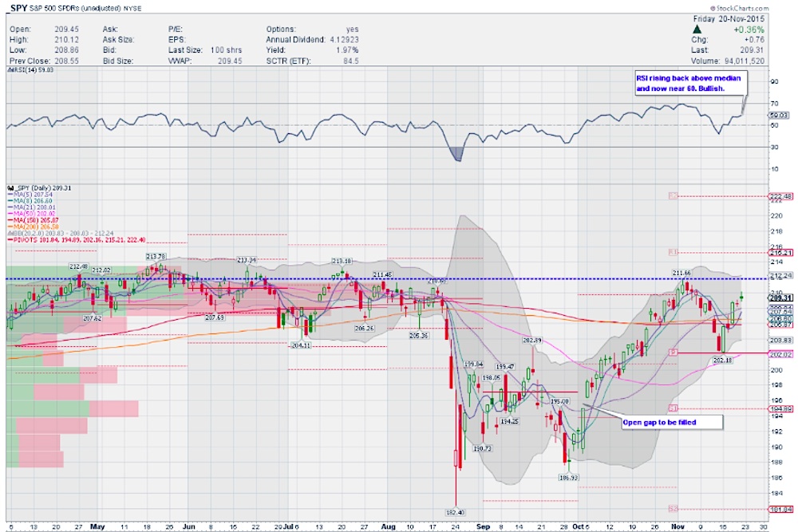Click the 'Sep' month label on time axis

tap(483, 527)
